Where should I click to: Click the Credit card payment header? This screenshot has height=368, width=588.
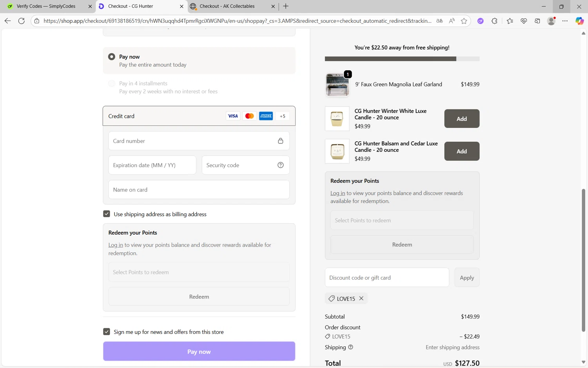pyautogui.click(x=199, y=116)
